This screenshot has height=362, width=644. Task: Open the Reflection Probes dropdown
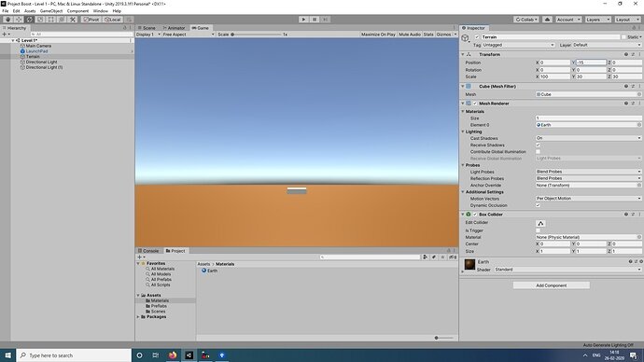pyautogui.click(x=588, y=178)
